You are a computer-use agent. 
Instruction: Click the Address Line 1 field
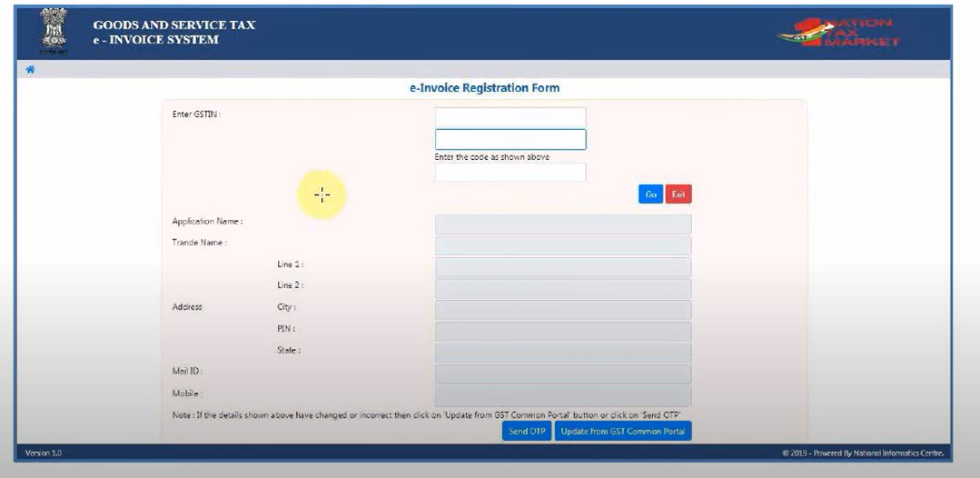pos(562,266)
